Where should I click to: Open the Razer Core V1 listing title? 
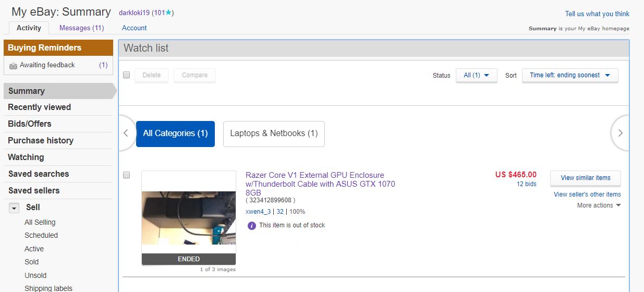pos(320,184)
